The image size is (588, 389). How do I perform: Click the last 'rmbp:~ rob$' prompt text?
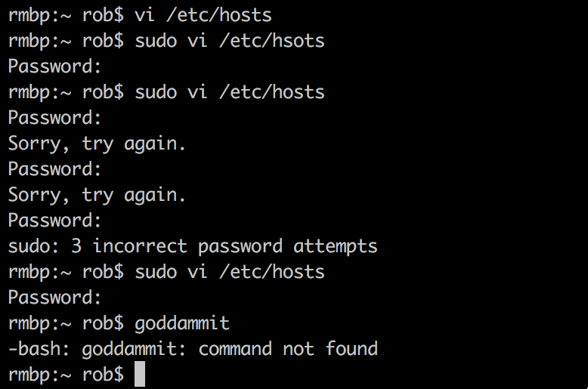[66, 375]
